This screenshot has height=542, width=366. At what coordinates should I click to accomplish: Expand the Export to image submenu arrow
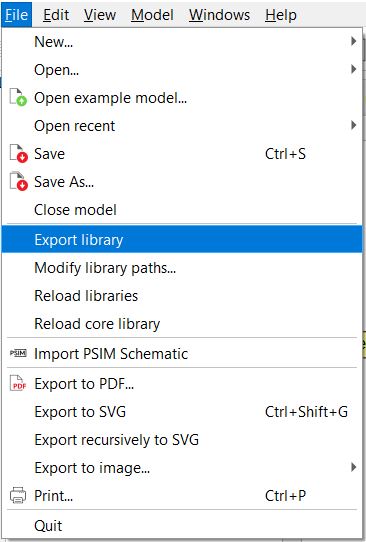(x=353, y=467)
